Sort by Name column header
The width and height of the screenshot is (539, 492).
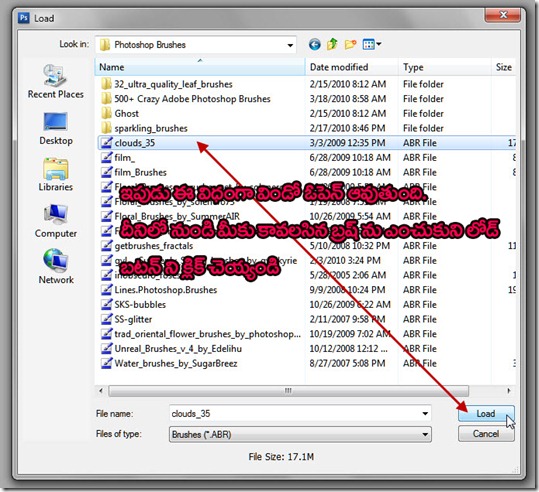click(x=200, y=67)
